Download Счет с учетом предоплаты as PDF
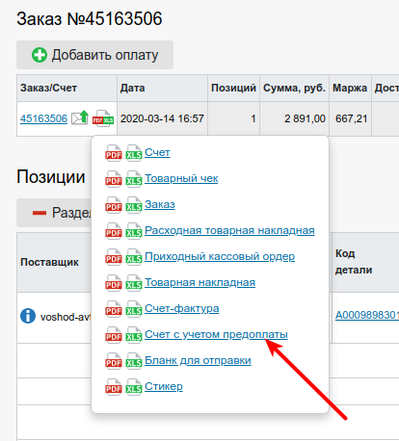The width and height of the screenshot is (399, 441). tap(113, 335)
